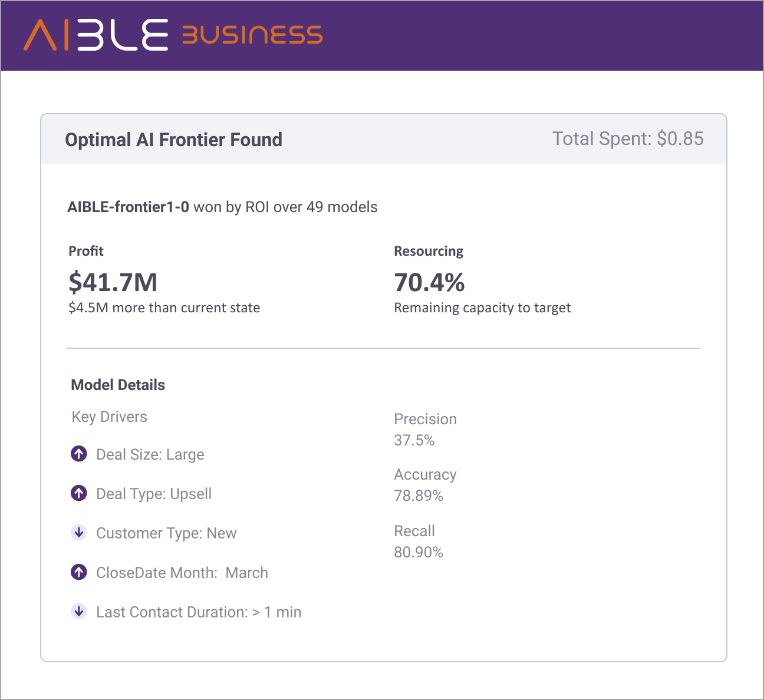The image size is (764, 700).
Task: Click the Precision label
Action: (x=425, y=419)
